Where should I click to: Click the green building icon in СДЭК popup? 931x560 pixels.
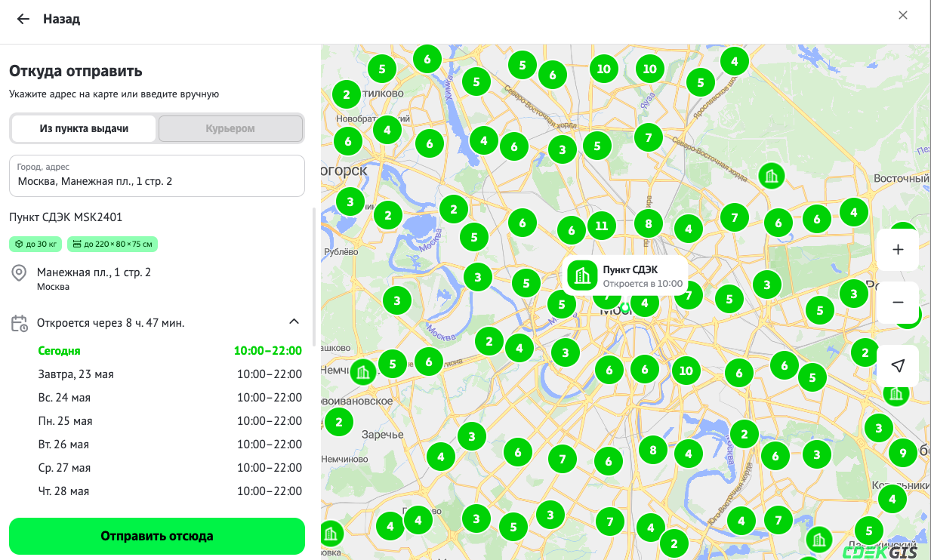pyautogui.click(x=582, y=275)
